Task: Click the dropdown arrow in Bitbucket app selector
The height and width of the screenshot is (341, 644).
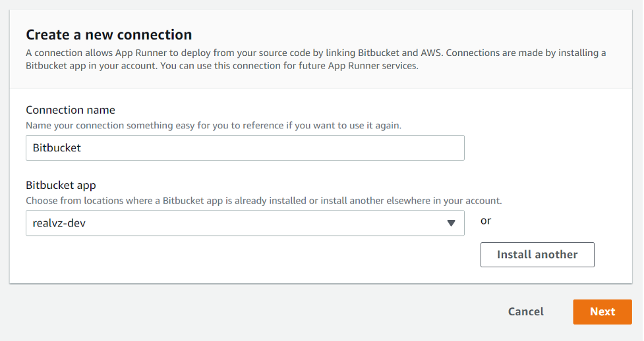Action: click(451, 223)
